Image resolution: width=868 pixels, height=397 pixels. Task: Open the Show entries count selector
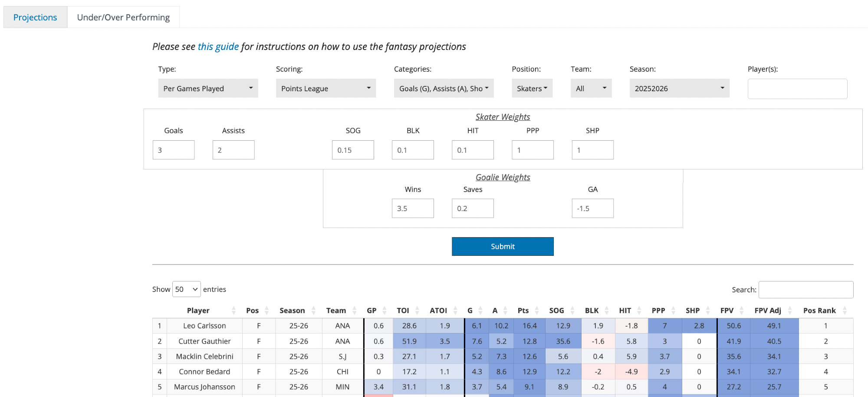point(187,289)
